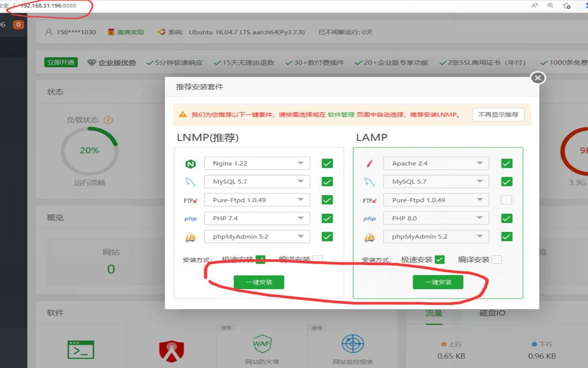Open the red shield security software icon

pyautogui.click(x=171, y=351)
